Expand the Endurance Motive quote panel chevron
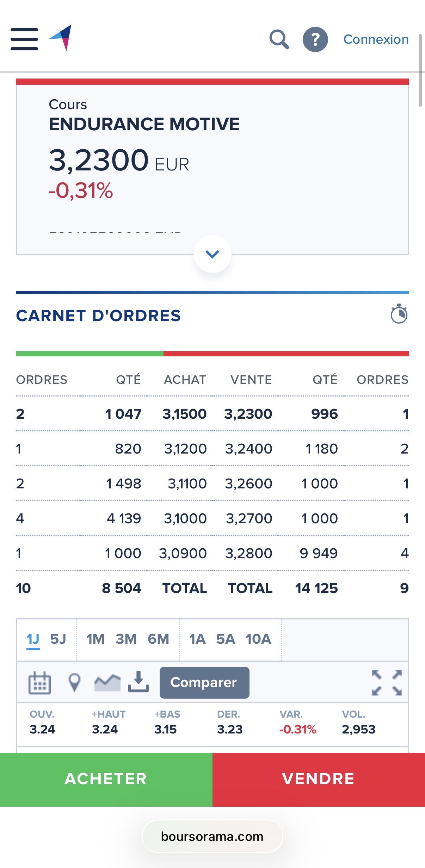Viewport: 425px width, 868px height. [212, 254]
